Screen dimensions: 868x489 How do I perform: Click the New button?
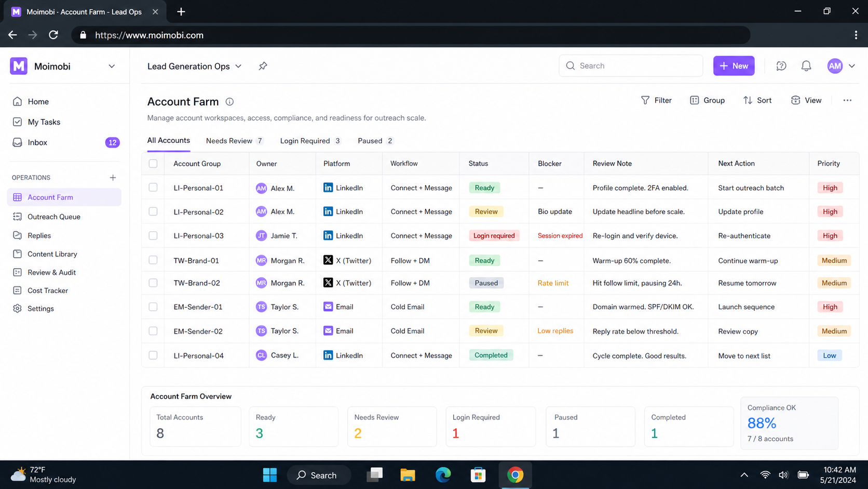coord(734,66)
